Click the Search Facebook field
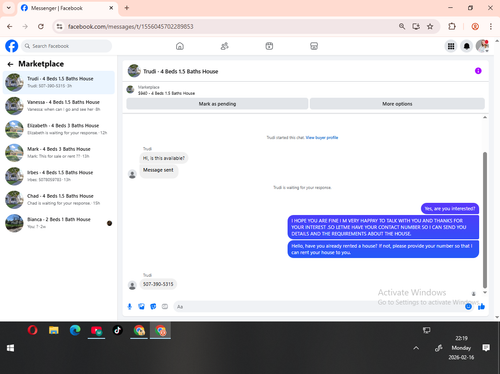 67,46
